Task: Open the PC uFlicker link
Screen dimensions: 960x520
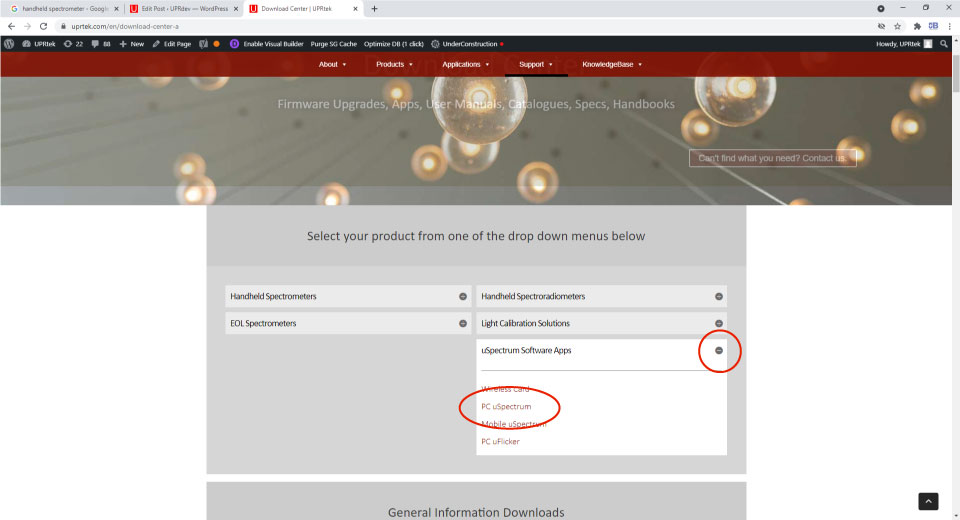Action: coord(500,442)
